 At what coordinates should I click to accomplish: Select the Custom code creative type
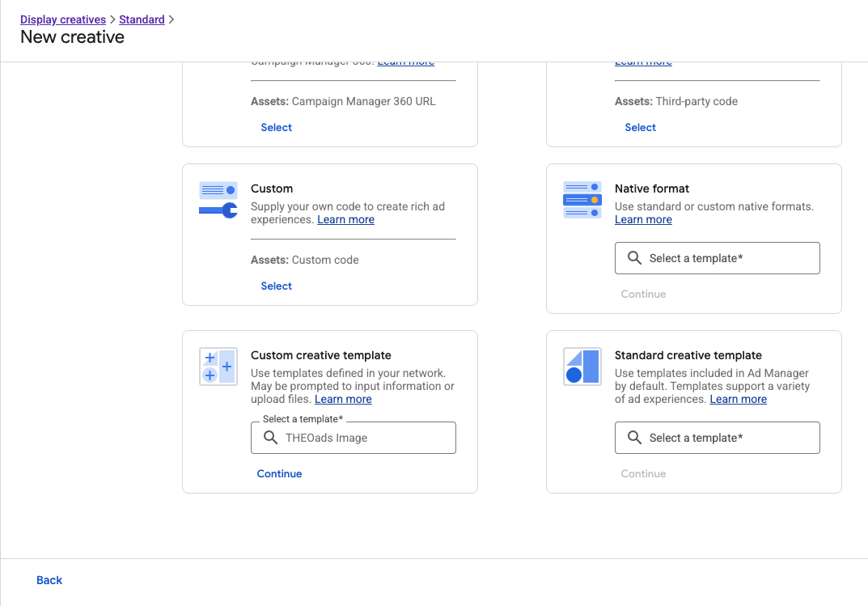(x=276, y=286)
